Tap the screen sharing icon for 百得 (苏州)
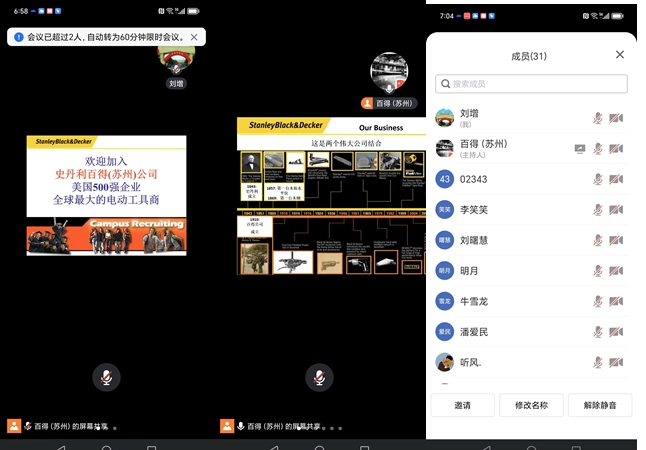Image resolution: width=646 pixels, height=450 pixels. (580, 149)
